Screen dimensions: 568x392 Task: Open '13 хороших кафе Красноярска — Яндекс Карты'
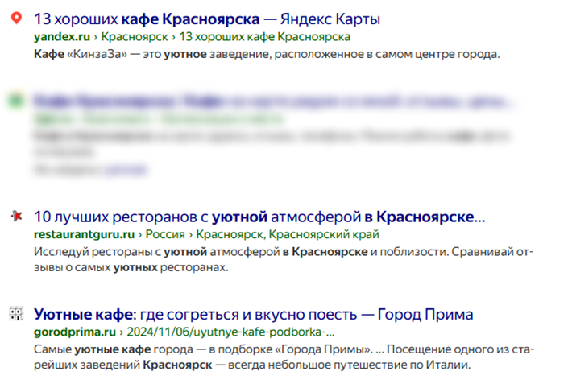click(x=207, y=19)
